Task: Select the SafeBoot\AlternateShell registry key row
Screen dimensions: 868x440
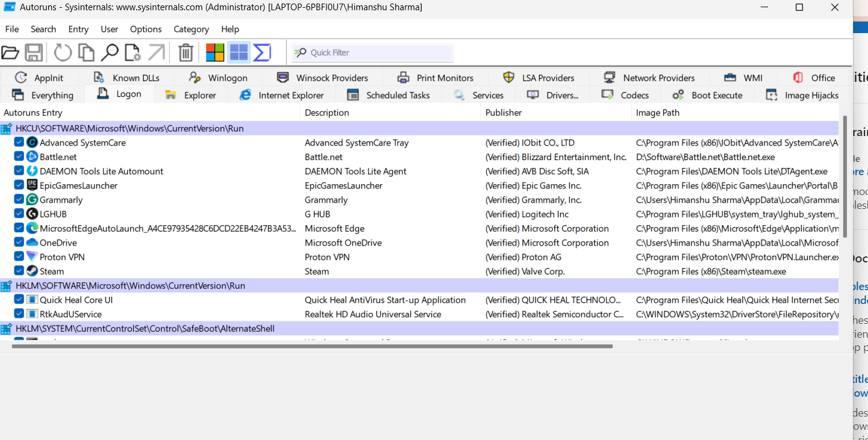Action: pos(419,329)
